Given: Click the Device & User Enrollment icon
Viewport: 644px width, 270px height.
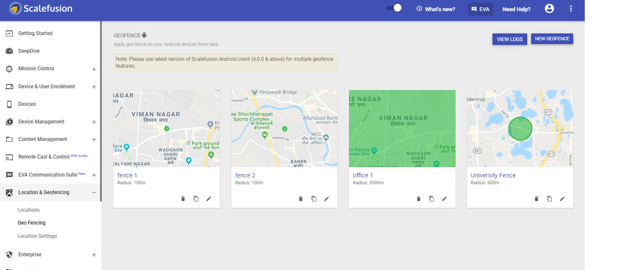Looking at the screenshot, I should [x=9, y=87].
